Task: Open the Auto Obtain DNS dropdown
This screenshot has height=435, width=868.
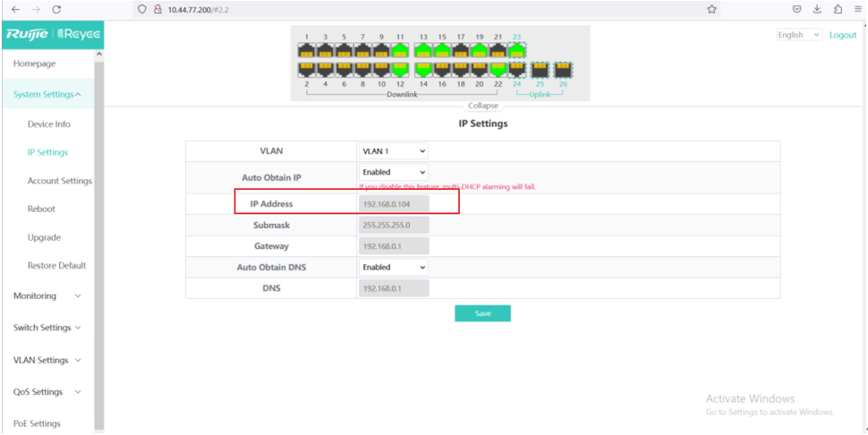Action: (x=393, y=267)
